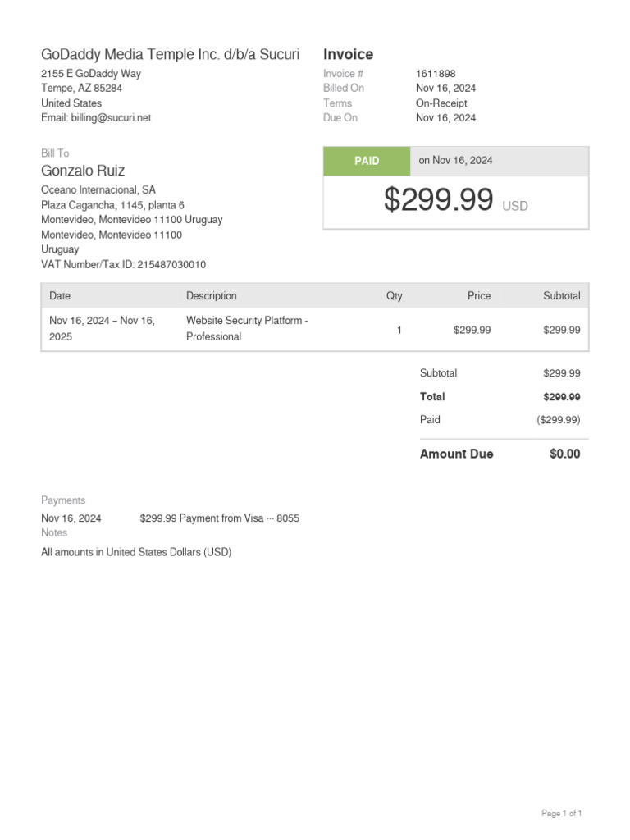
Task: Click the All amounts in USD note
Action: pos(136,552)
